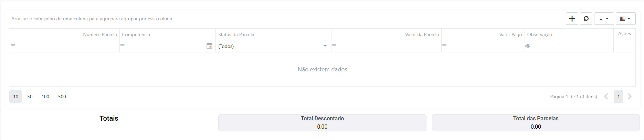Click the Valor Pago filter operator icon
644x140 pixels.
pos(444,46)
